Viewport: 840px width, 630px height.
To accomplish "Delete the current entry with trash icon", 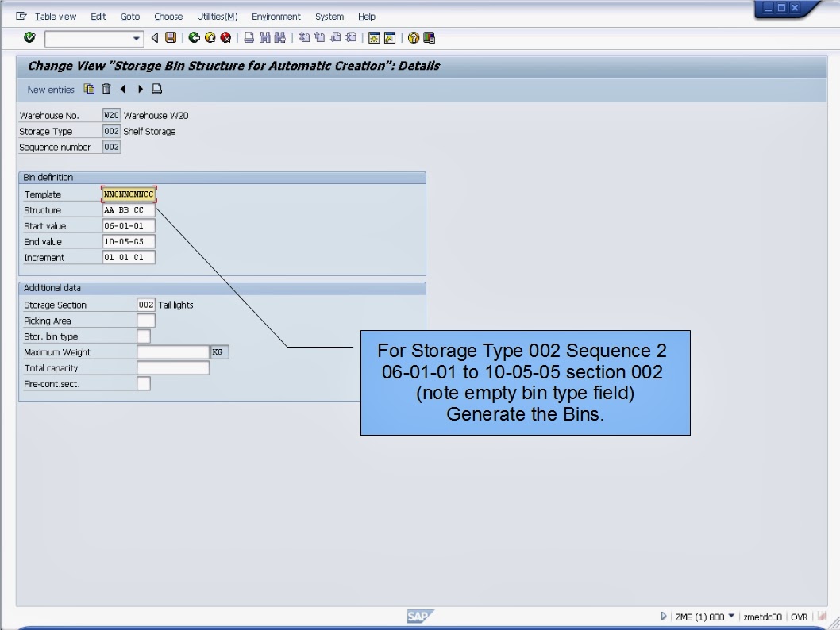I will click(106, 89).
